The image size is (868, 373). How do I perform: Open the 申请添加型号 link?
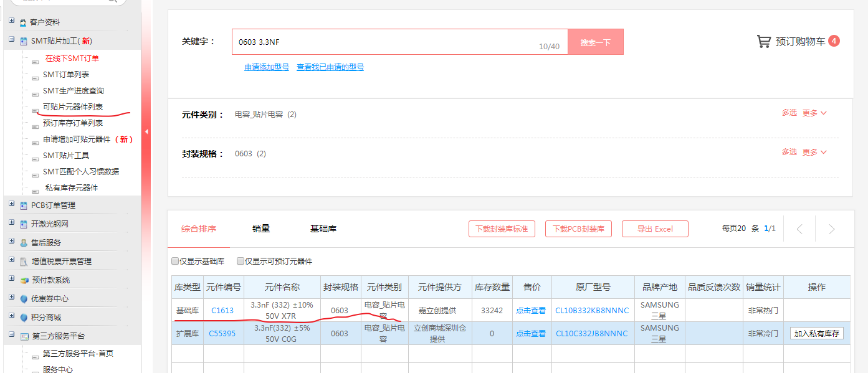pos(267,67)
